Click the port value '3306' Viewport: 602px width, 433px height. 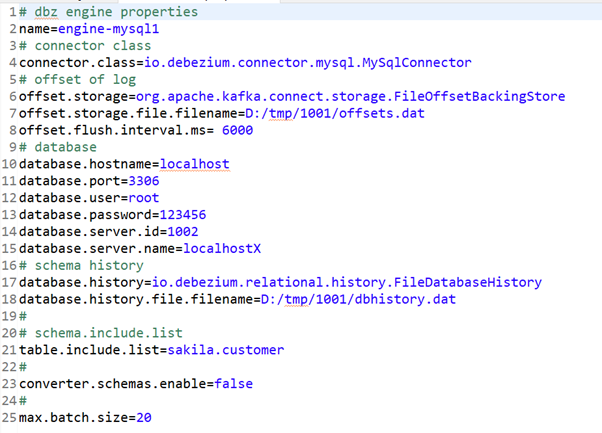tap(144, 181)
